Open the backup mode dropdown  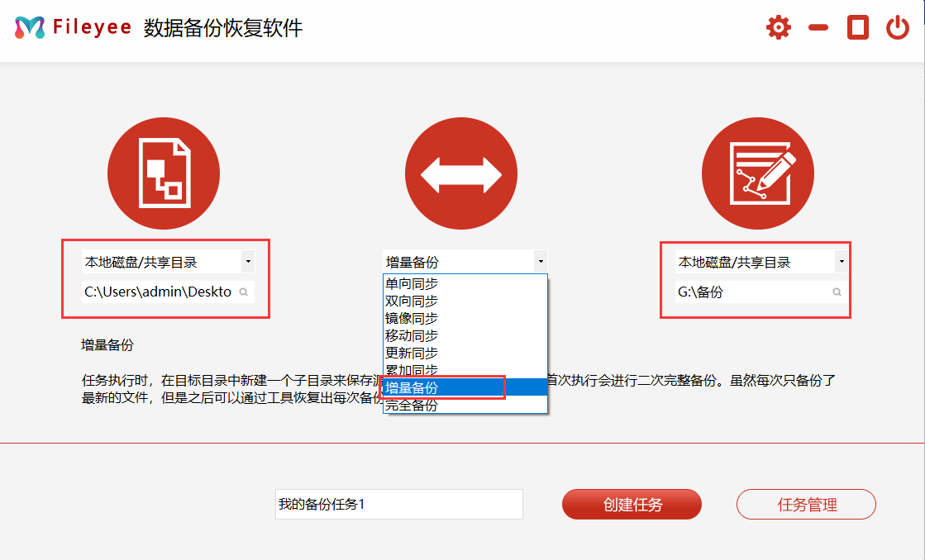click(x=541, y=260)
